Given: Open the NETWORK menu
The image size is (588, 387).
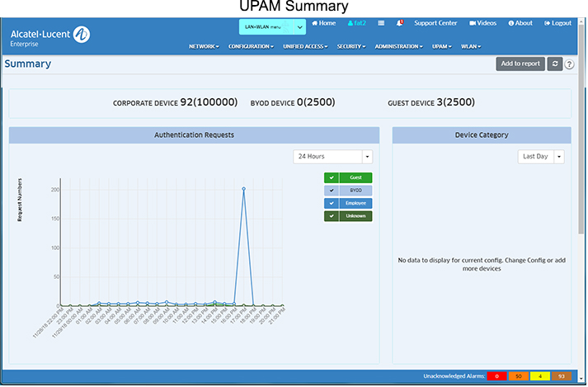Looking at the screenshot, I should (x=204, y=46).
